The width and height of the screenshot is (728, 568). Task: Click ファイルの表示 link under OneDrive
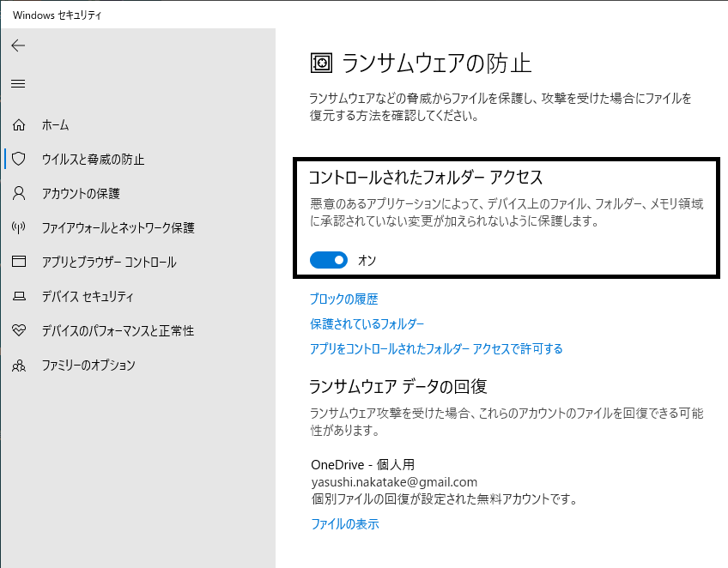(x=345, y=524)
